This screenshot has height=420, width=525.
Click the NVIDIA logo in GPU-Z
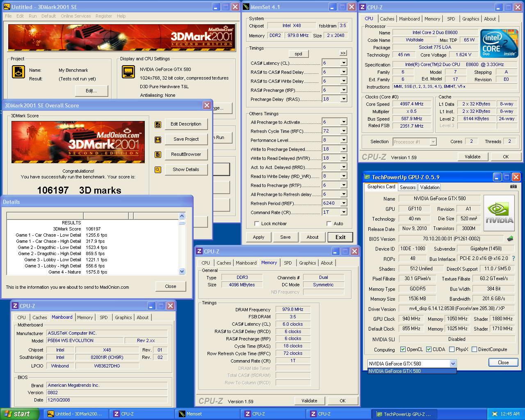click(499, 213)
